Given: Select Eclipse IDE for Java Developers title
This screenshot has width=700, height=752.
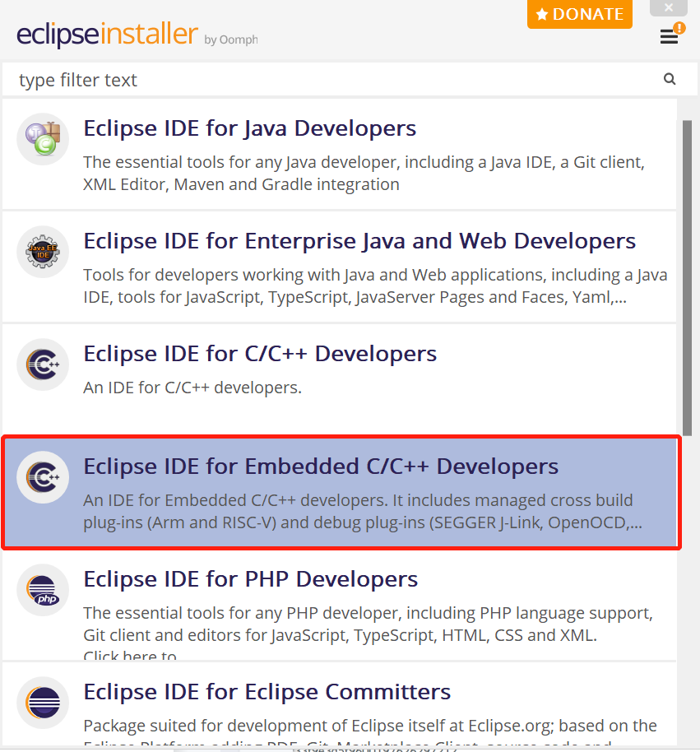Looking at the screenshot, I should (250, 128).
